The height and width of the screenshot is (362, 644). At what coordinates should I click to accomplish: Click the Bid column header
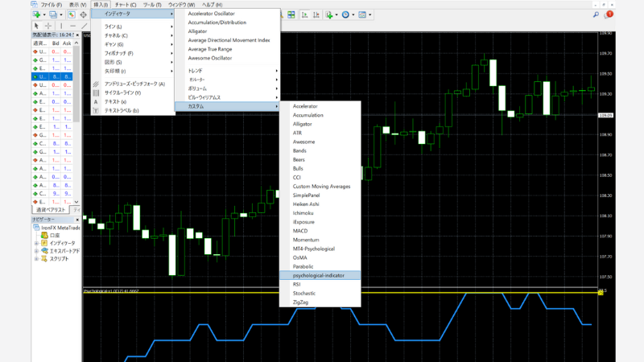coord(56,43)
